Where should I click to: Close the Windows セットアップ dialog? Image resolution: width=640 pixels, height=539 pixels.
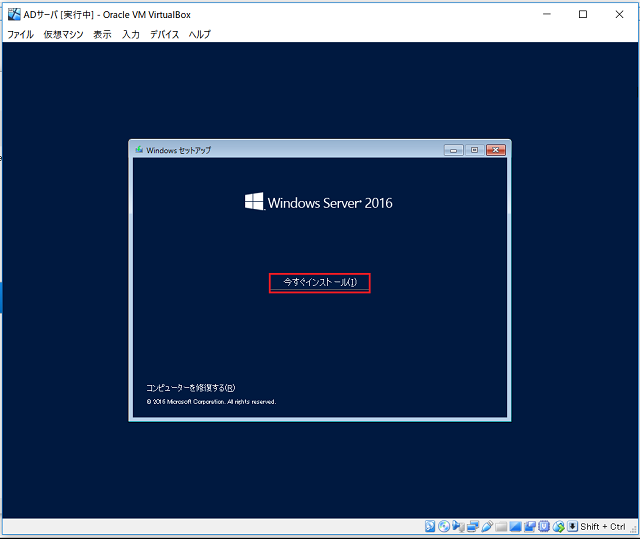(x=495, y=150)
